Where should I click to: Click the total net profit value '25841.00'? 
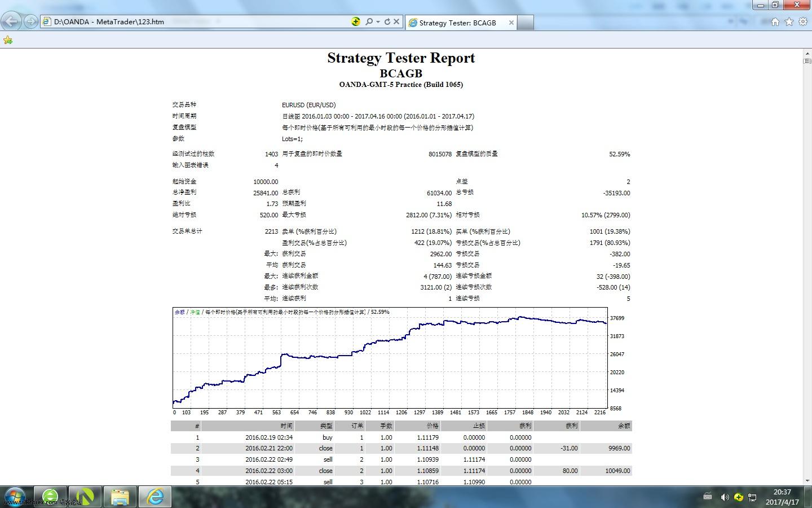(266, 193)
